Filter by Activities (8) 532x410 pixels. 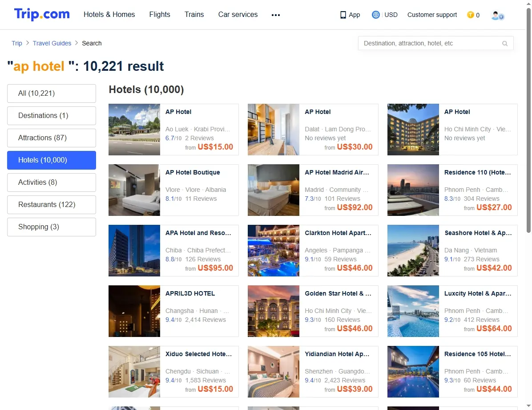pyautogui.click(x=52, y=183)
